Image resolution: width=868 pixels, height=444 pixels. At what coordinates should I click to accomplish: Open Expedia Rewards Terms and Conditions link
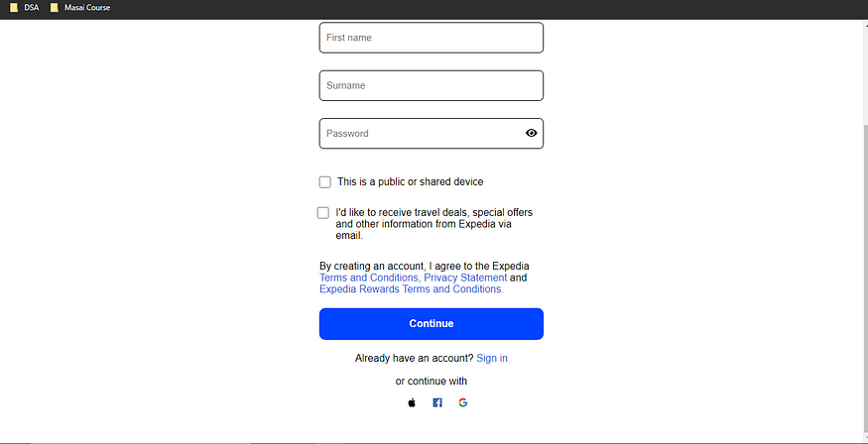pyautogui.click(x=412, y=289)
